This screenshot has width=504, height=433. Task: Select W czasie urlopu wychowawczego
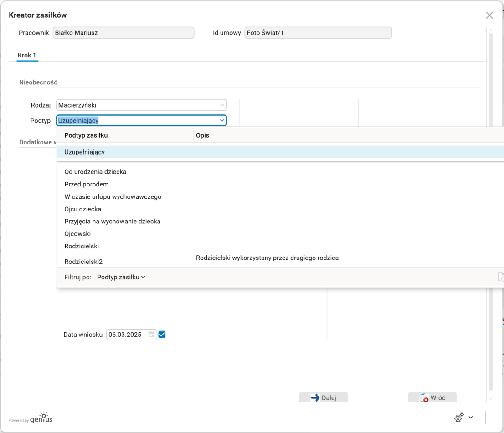tap(113, 197)
